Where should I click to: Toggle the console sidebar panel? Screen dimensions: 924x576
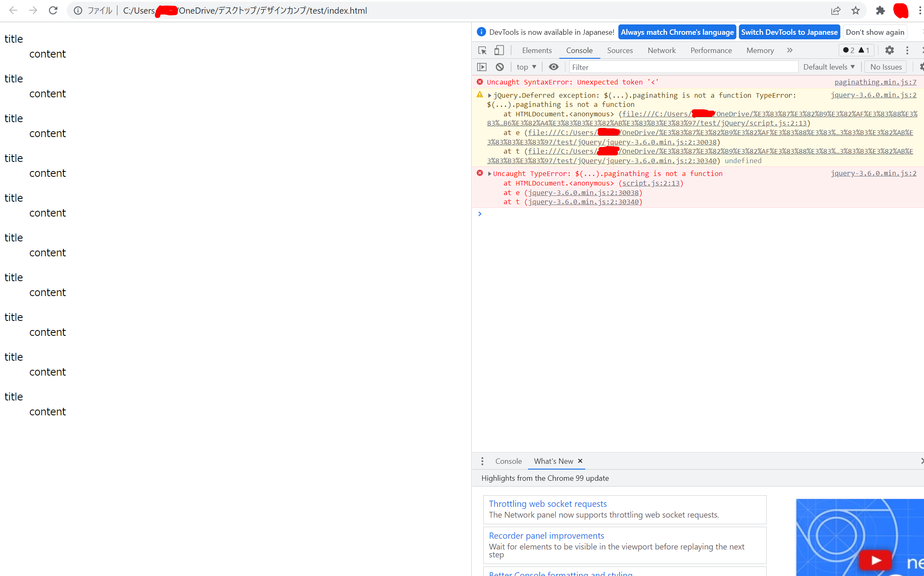point(482,67)
